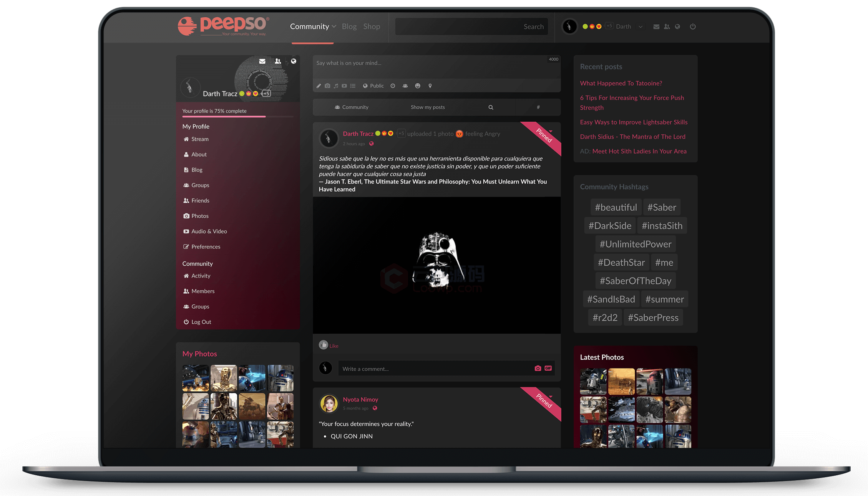Viewport: 868px width, 496px height.
Task: Go to Shop in the top navigation
Action: coord(372,26)
